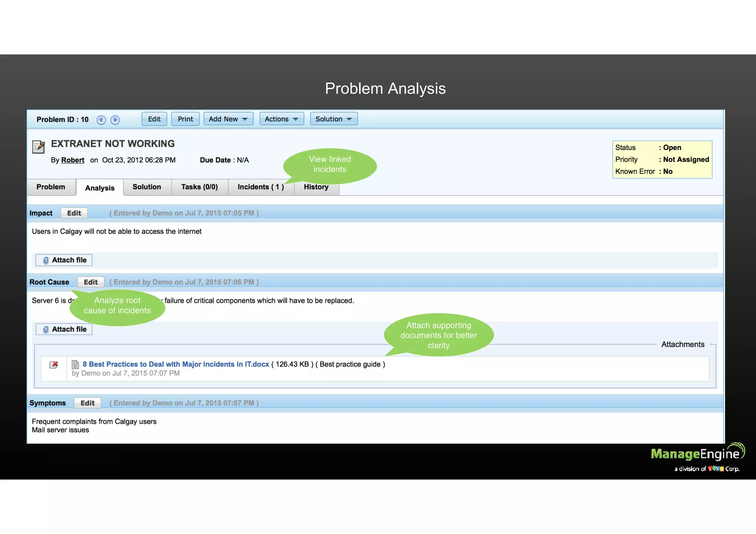Screen dimensions: 756x534
Task: Click 'Mail server issues' symptom text
Action: pyautogui.click(x=60, y=430)
